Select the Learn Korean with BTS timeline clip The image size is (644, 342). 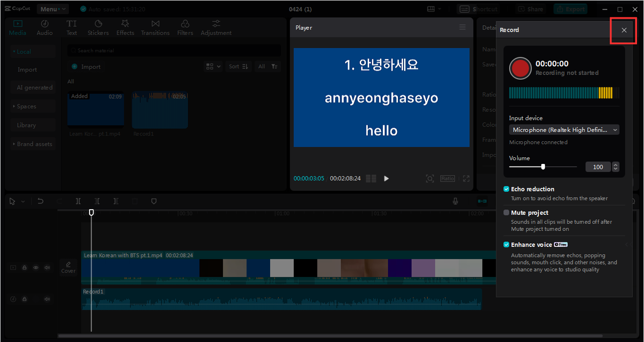tap(289, 268)
